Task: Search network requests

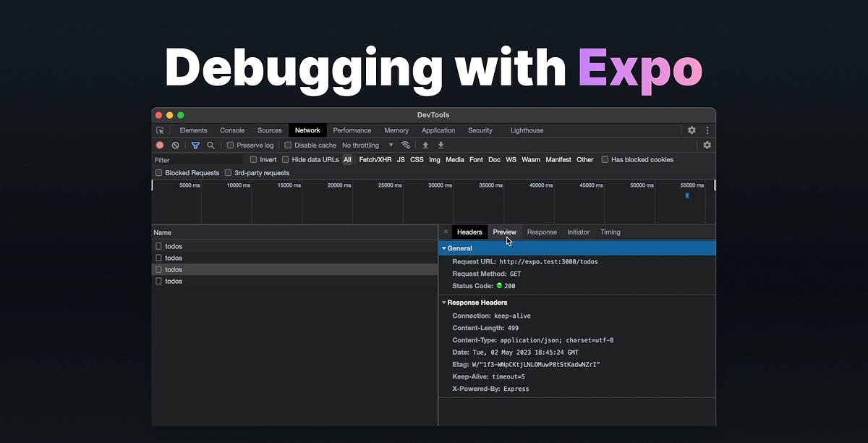Action: [x=210, y=145]
